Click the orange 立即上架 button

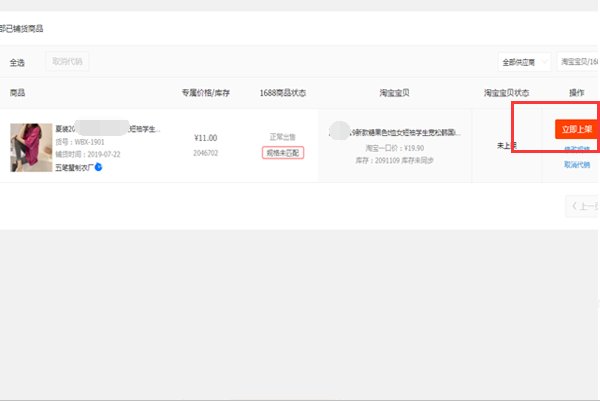(x=577, y=129)
